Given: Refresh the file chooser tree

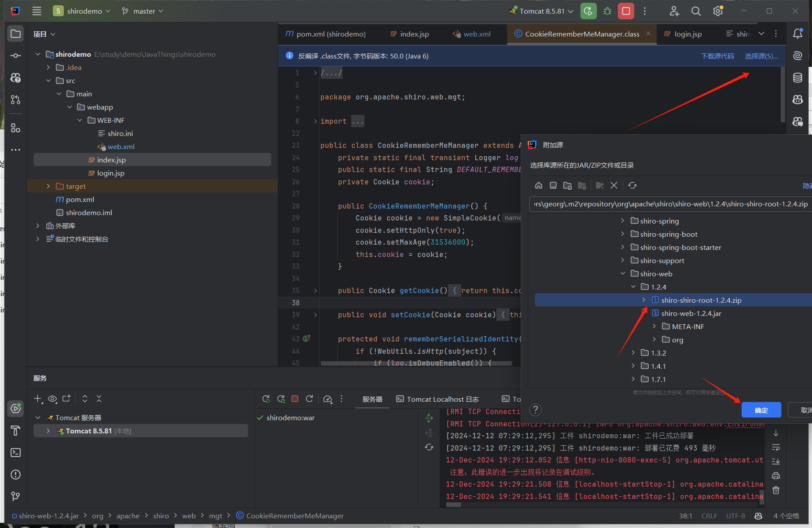Looking at the screenshot, I should click(632, 185).
